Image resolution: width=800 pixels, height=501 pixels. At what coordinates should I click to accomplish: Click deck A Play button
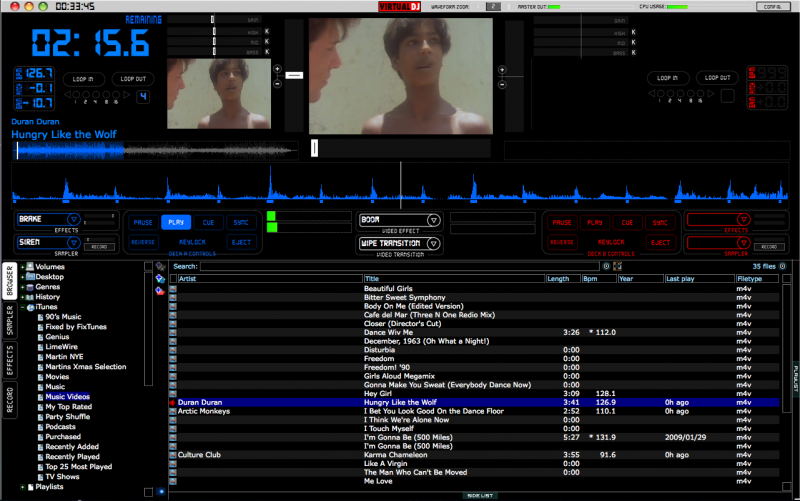coord(176,222)
